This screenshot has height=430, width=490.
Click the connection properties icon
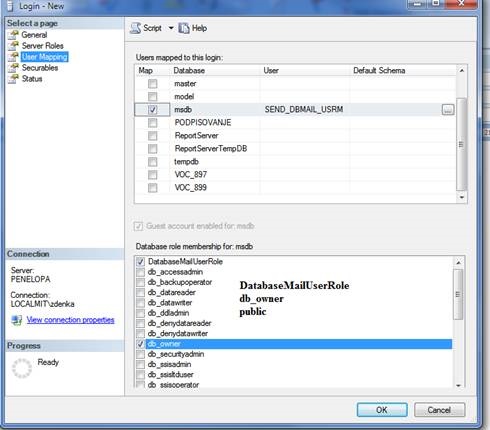click(x=17, y=320)
